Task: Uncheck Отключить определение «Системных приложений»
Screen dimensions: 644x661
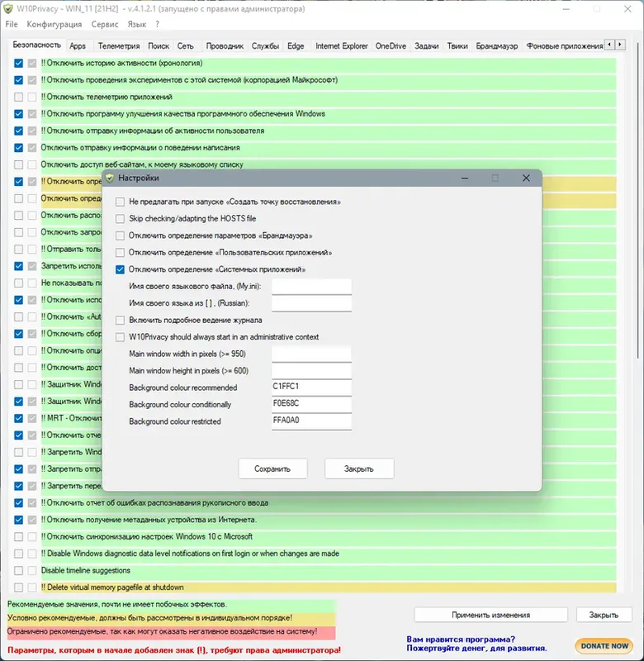Action: pos(120,269)
